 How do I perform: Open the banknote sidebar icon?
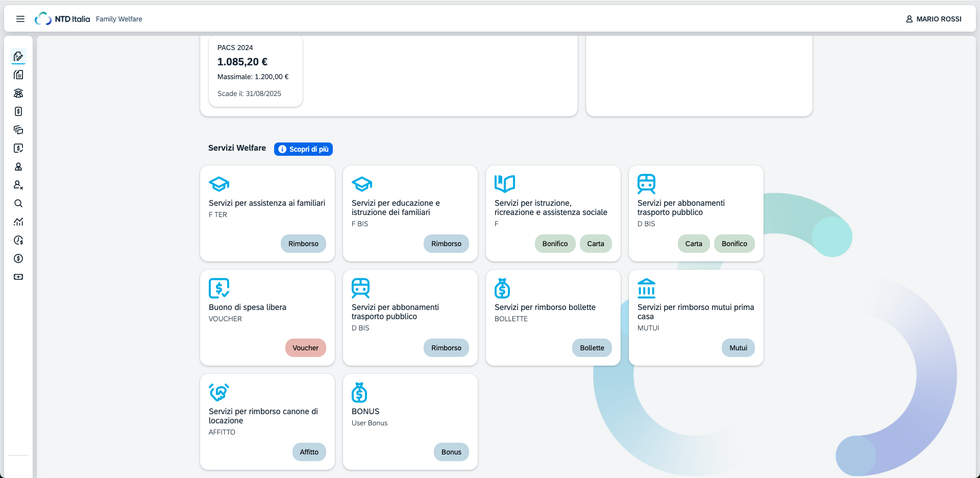(x=18, y=277)
